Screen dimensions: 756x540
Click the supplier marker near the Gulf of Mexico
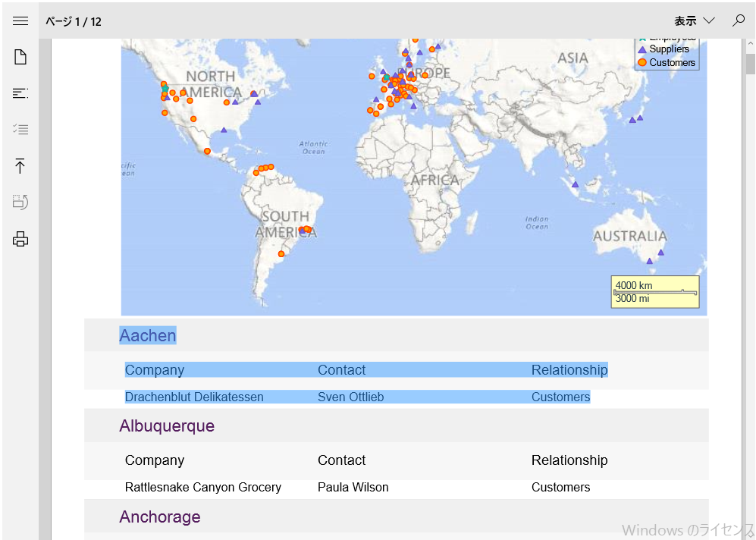(x=224, y=130)
